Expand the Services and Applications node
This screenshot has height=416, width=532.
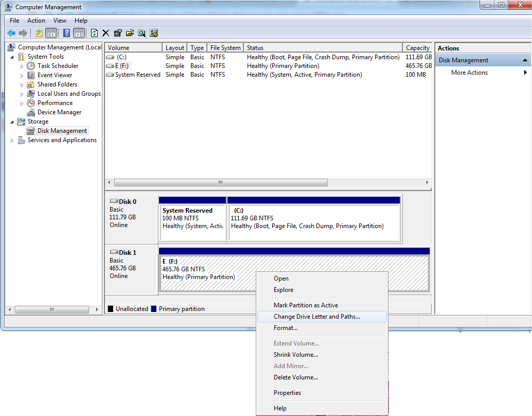12,140
